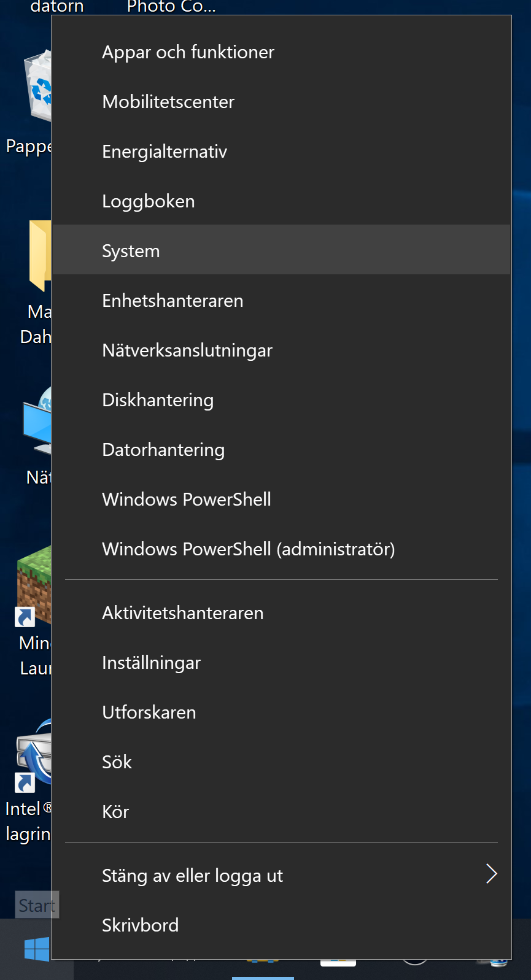Select Mobilitetscenter from the menu

[281, 102]
